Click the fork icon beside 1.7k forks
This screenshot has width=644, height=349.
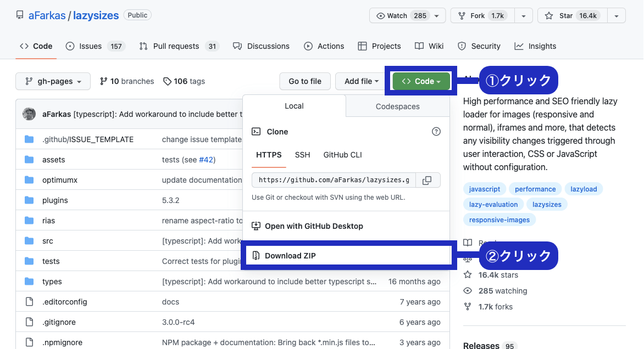pos(468,306)
